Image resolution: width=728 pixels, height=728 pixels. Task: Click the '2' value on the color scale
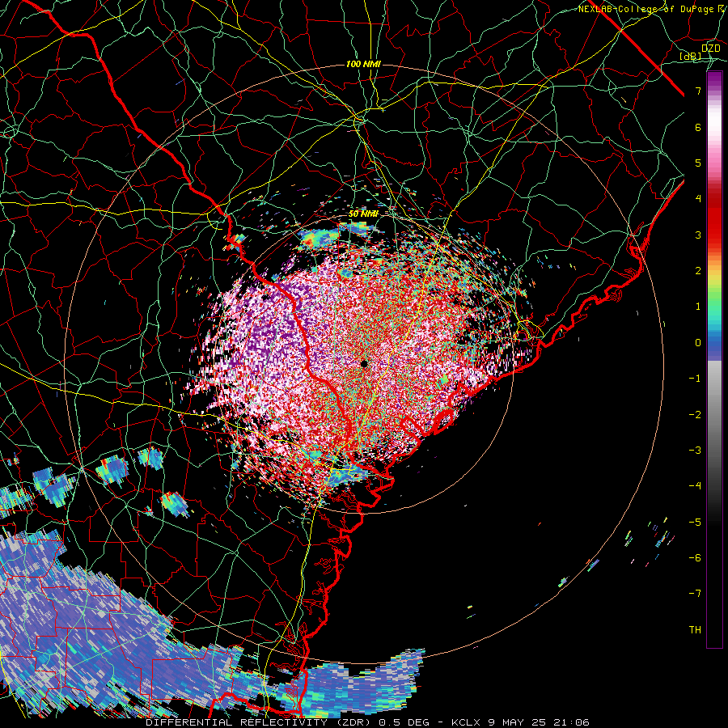(698, 271)
